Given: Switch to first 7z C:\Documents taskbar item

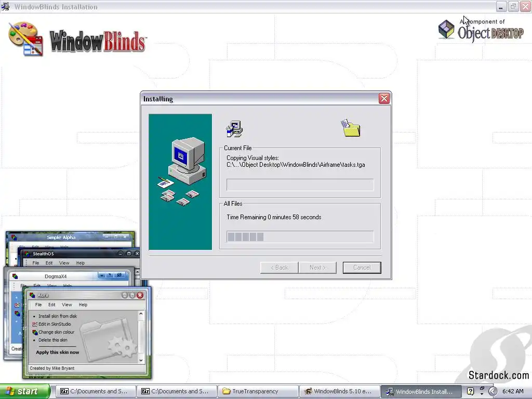Looking at the screenshot, I should click(96, 391).
